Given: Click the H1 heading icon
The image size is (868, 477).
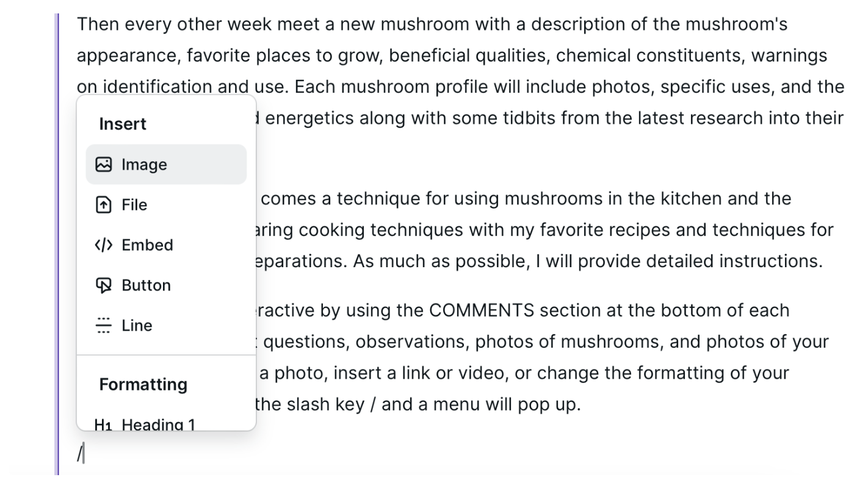Looking at the screenshot, I should point(104,425).
